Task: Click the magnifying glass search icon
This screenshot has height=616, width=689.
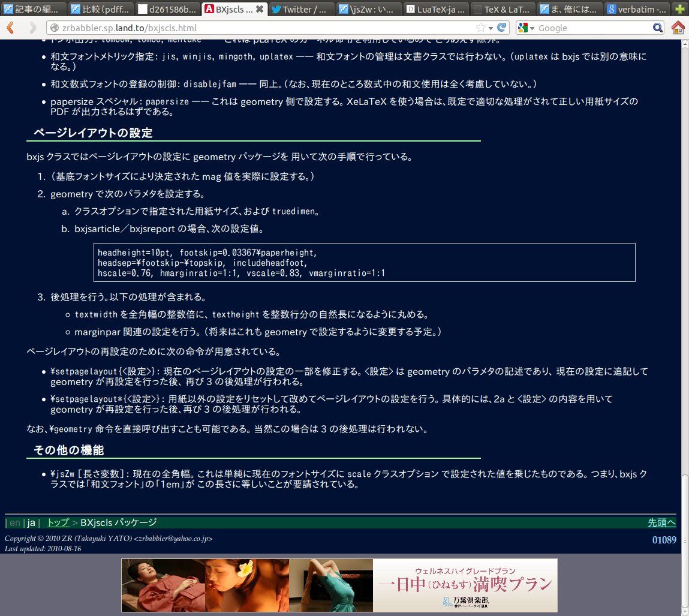Action: (x=658, y=28)
